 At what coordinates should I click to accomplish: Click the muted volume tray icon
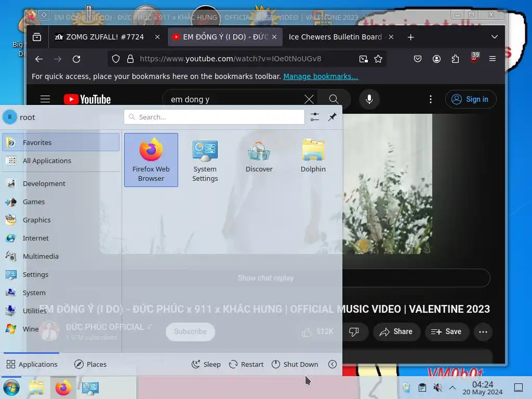pos(437,388)
